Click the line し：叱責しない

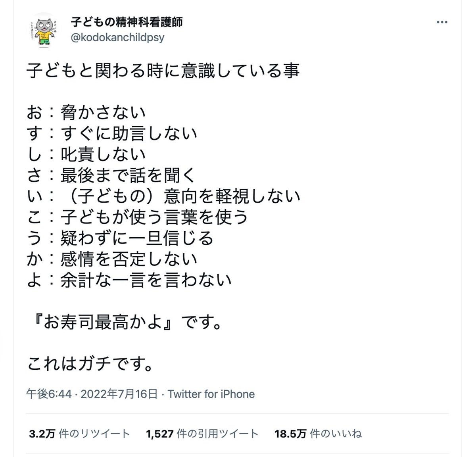pyautogui.click(x=86, y=155)
